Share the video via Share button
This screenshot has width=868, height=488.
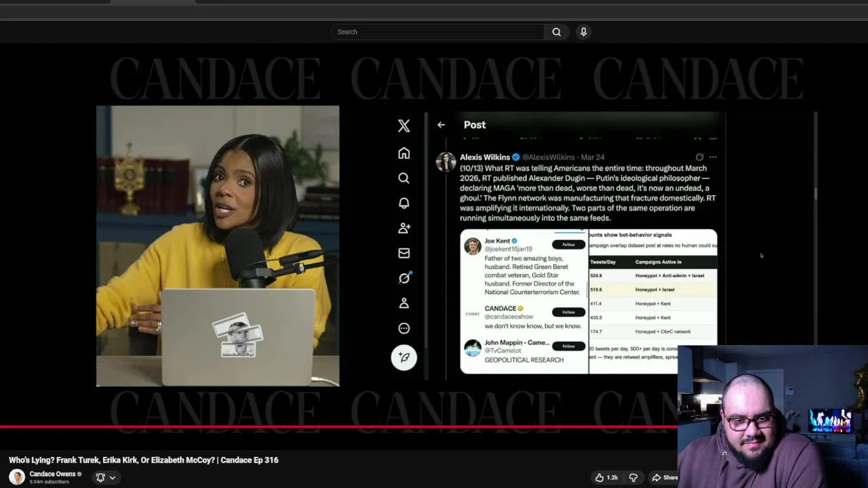click(665, 477)
